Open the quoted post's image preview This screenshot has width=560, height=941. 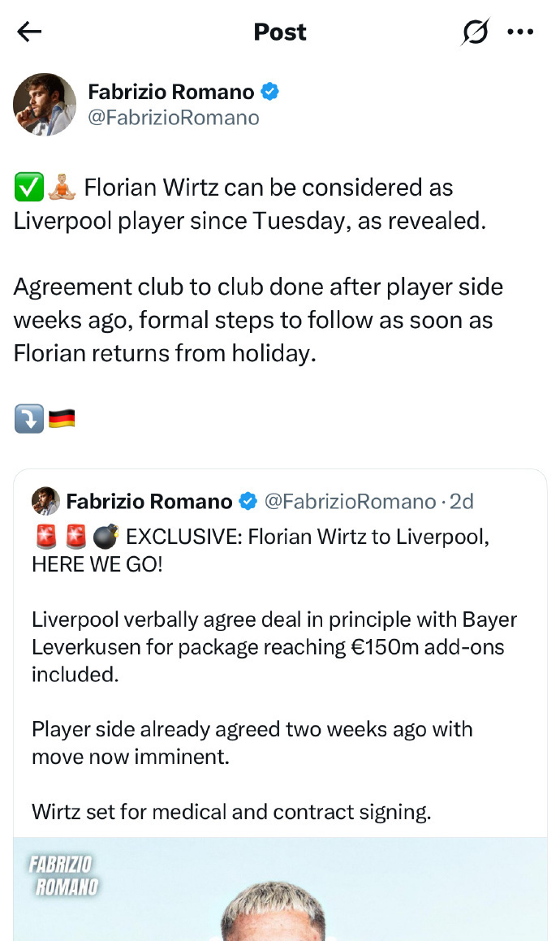coord(280,893)
